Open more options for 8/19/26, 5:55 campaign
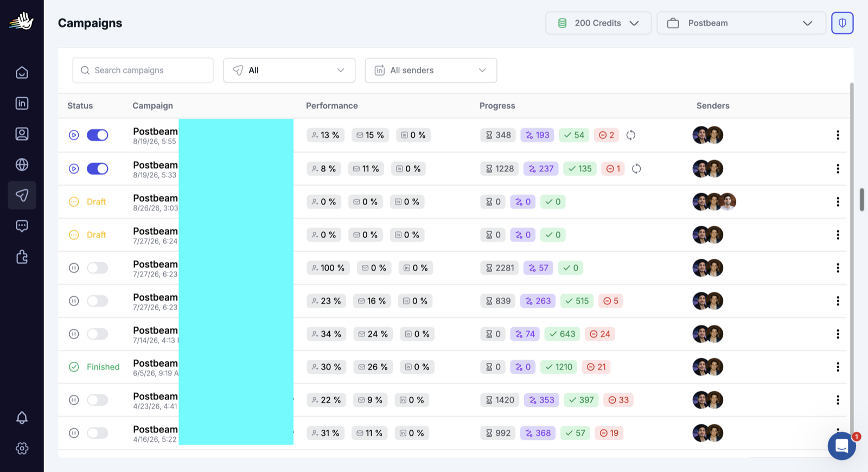Screen dimensions: 868x472 coord(838,135)
